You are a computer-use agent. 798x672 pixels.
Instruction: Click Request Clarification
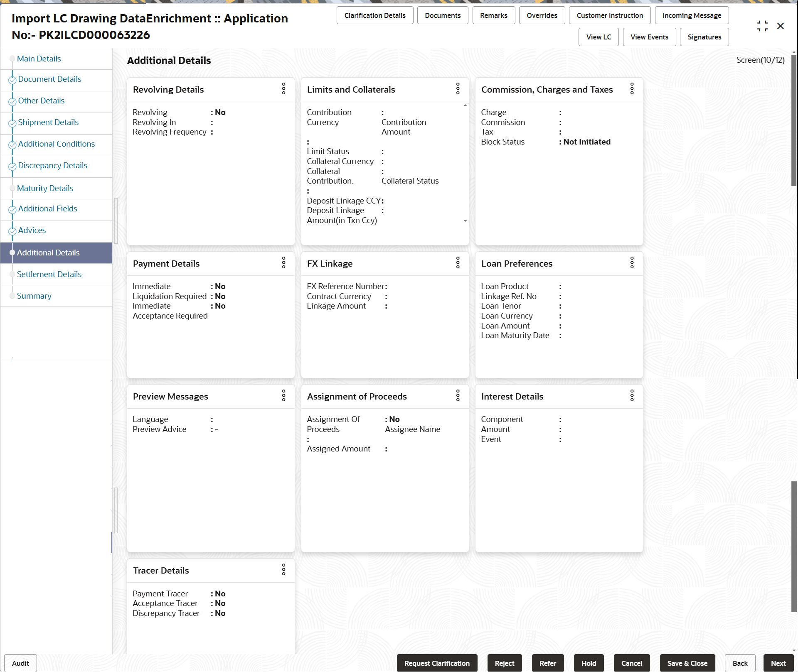437,663
